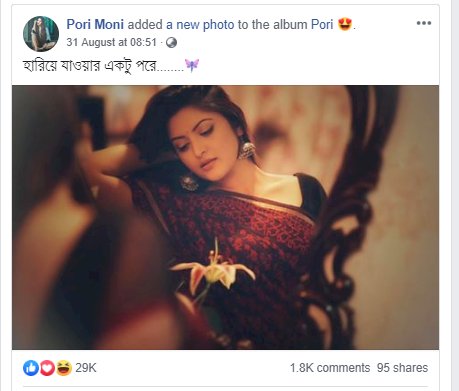The image size is (459, 391).
Task: Click the heart-eyes emoji after album name
Action: point(345,24)
